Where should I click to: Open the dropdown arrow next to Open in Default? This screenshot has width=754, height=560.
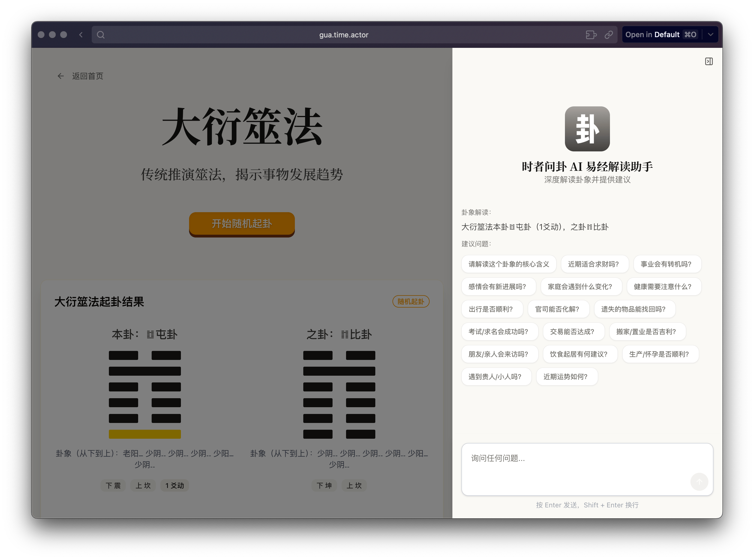[x=711, y=35]
